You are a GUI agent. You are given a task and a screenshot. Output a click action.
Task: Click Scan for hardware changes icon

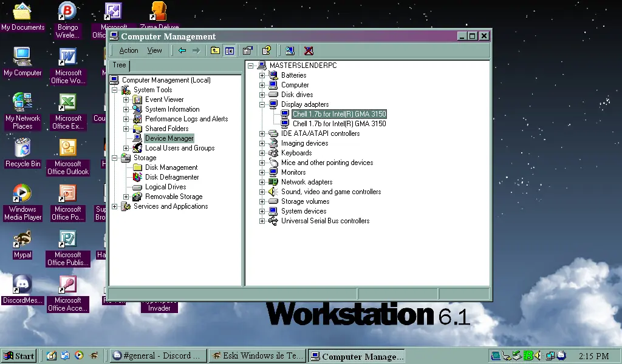point(290,50)
